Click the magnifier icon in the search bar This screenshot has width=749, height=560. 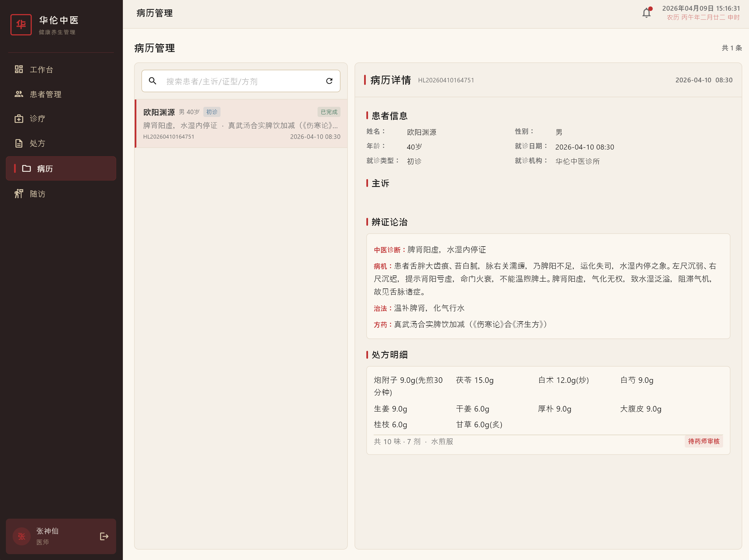click(152, 81)
